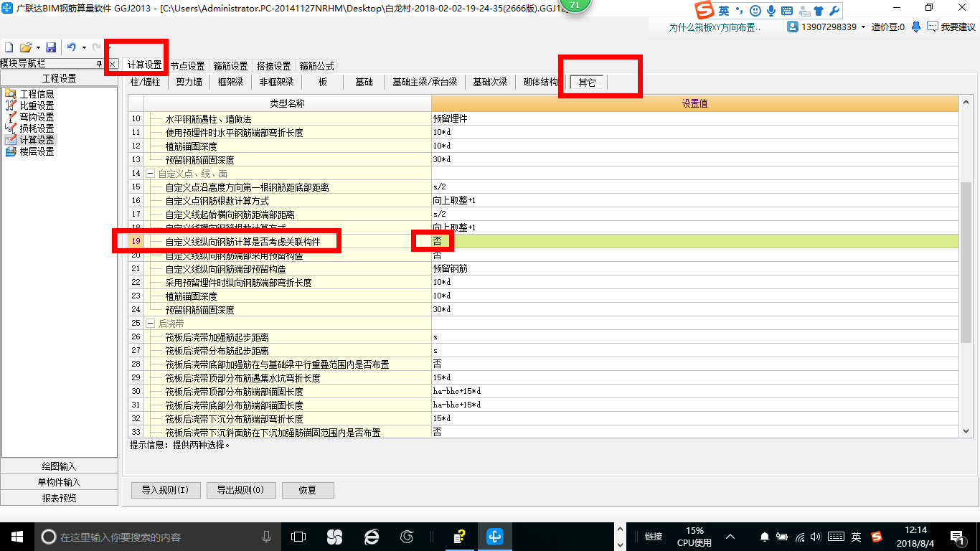
Task: Click the table's vertical scrollbar thumb
Action: pyautogui.click(x=966, y=263)
